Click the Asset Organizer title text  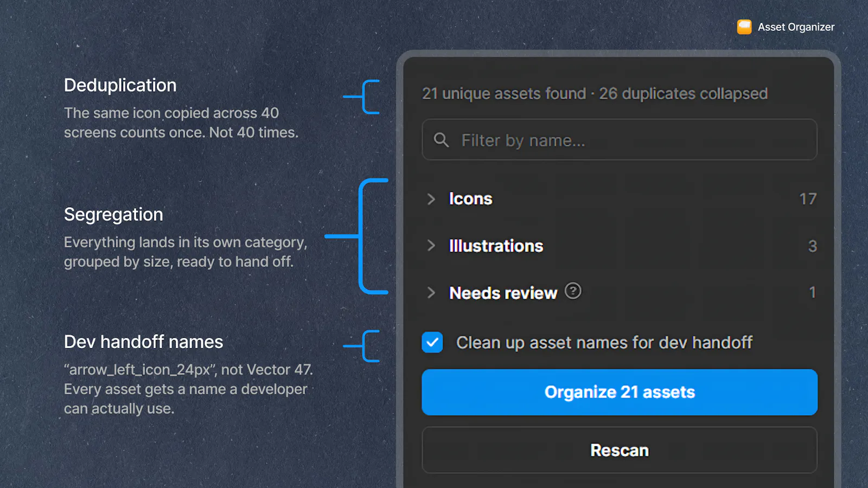[x=796, y=27]
